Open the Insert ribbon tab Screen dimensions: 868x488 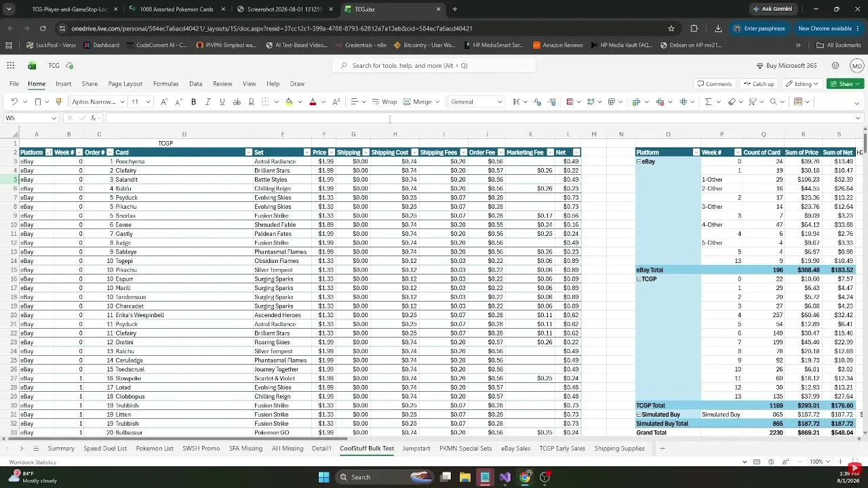64,84
